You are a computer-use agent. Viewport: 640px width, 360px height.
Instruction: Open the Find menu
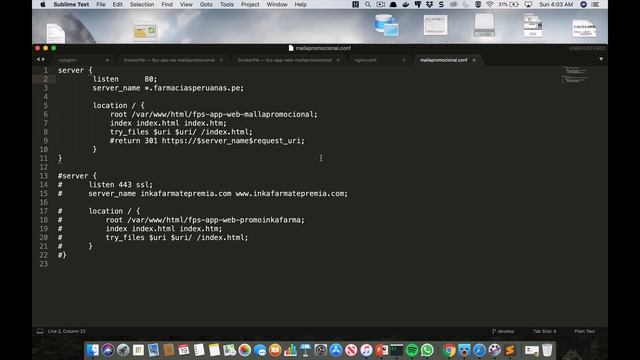167,4
